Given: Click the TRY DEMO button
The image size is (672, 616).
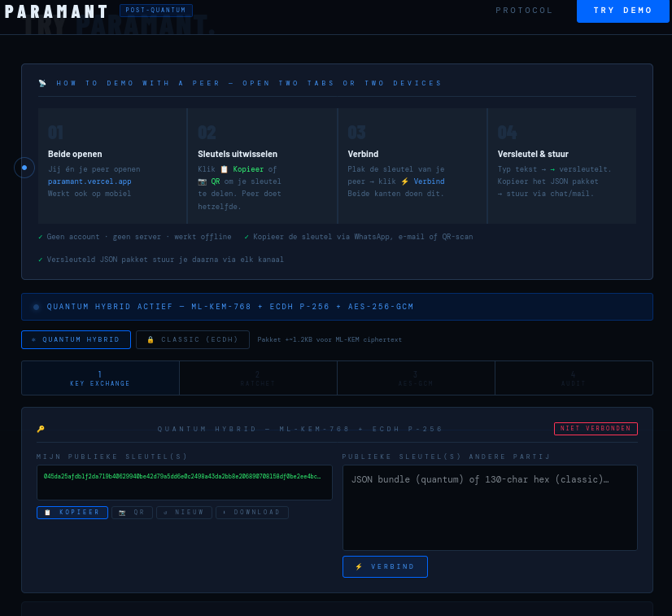Looking at the screenshot, I should 622,11.
